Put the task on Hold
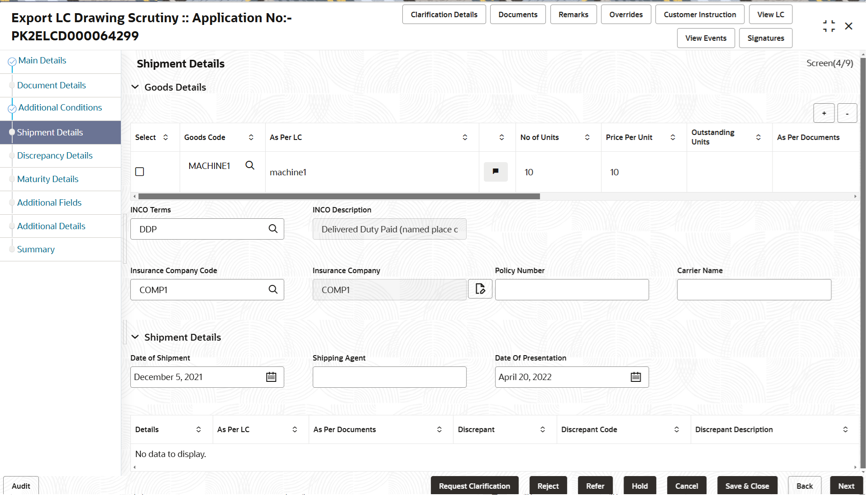Screen dimensions: 868x496 (640, 486)
